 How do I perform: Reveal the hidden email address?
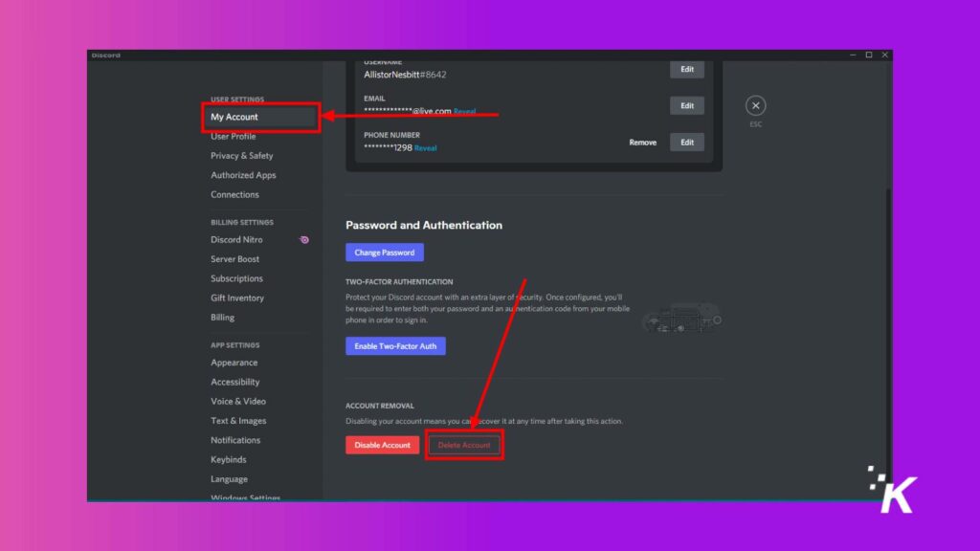coord(464,111)
